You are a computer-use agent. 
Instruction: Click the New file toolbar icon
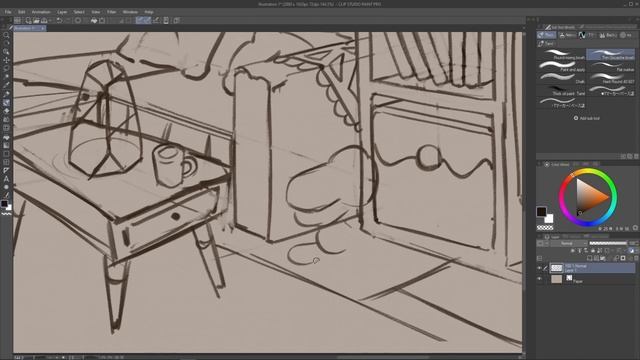28,20
